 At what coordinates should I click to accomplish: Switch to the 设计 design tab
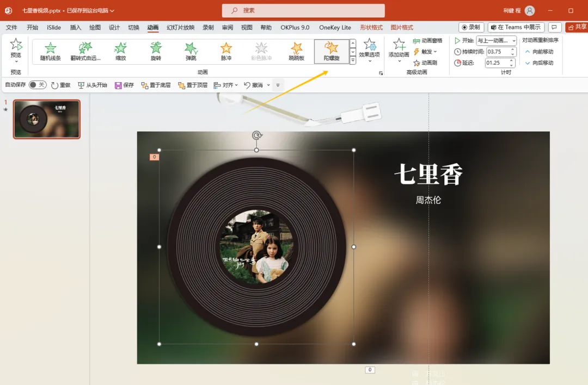coord(114,27)
